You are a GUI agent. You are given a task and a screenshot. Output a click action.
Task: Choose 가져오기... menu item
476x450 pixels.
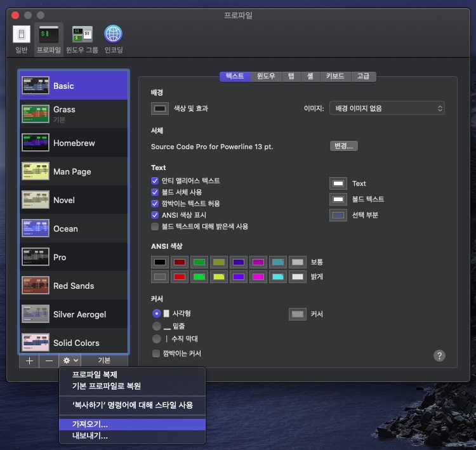click(x=133, y=425)
